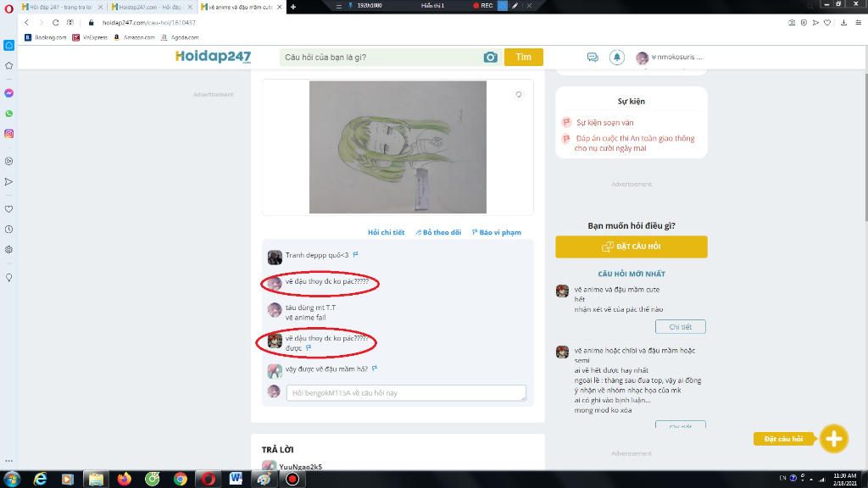The image size is (868, 488).
Task: Click the 'CÂU HỎI MỚI NHẤT' heading
Action: coord(631,274)
